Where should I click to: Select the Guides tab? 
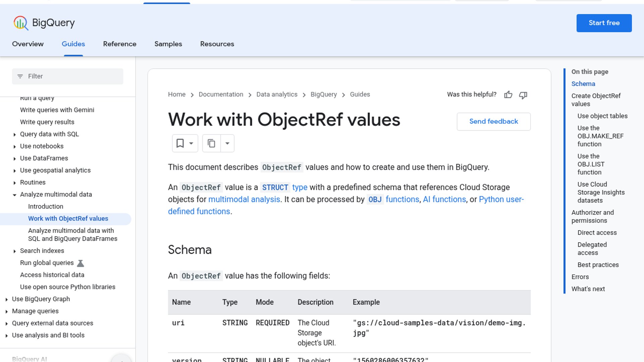(73, 44)
